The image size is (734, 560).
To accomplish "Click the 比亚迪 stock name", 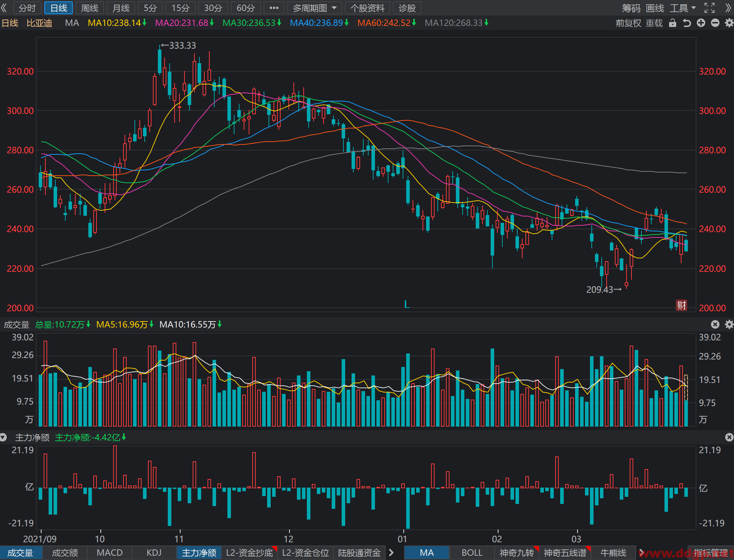I will (x=39, y=23).
